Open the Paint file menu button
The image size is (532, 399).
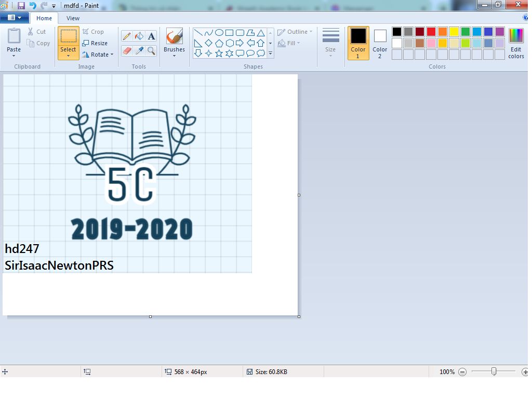coord(14,18)
